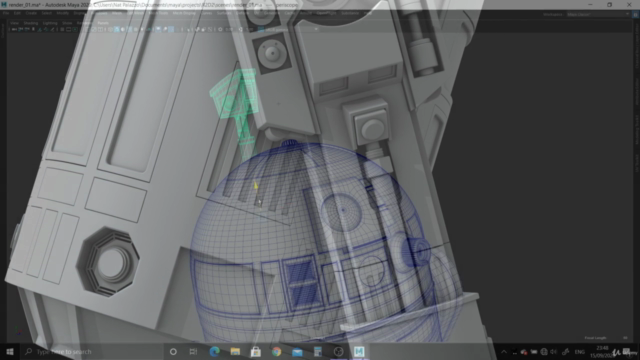Screen dimensions: 640x360
Task: Click the ENG language indicator
Action: click(x=580, y=352)
